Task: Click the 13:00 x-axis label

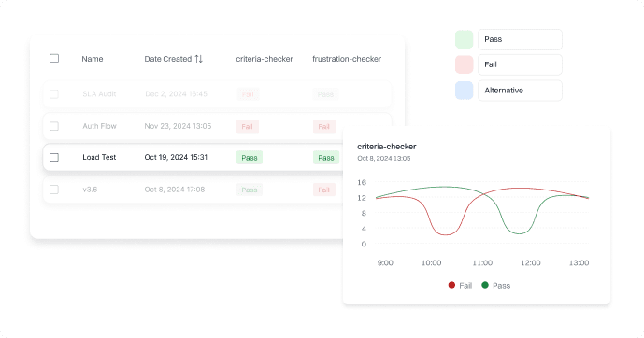Action: (x=579, y=262)
